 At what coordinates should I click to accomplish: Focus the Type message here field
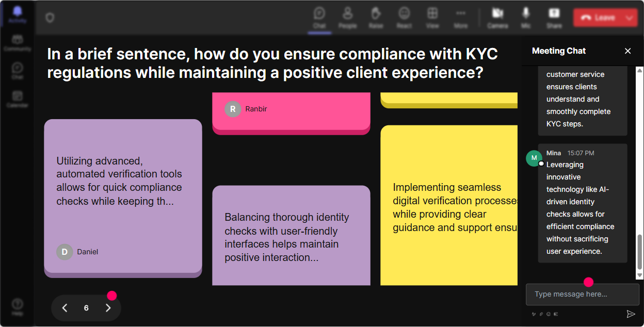(x=582, y=294)
